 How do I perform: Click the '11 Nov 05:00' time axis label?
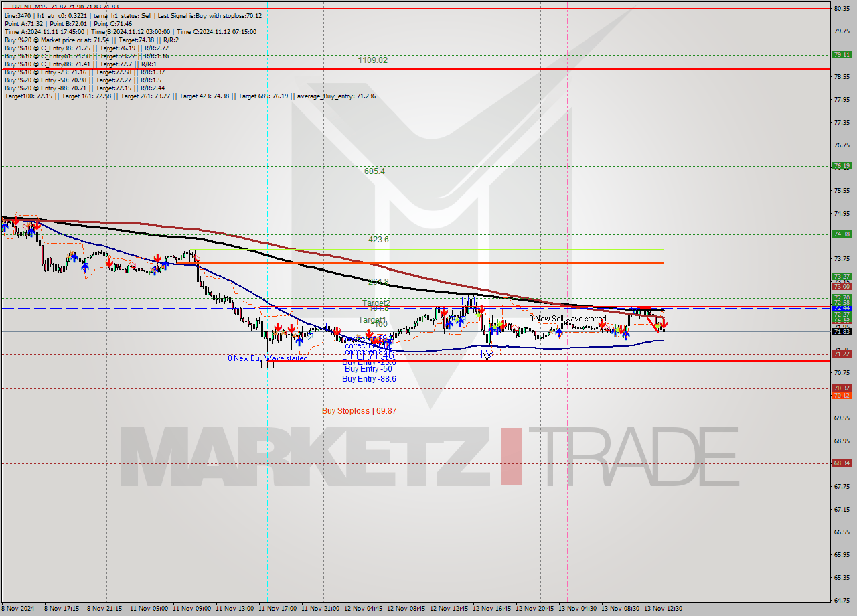coord(149,609)
